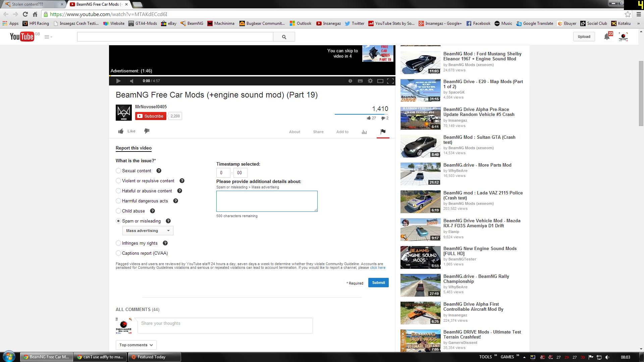The height and width of the screenshot is (362, 644).
Task: Mute the video volume
Action: coord(132,81)
